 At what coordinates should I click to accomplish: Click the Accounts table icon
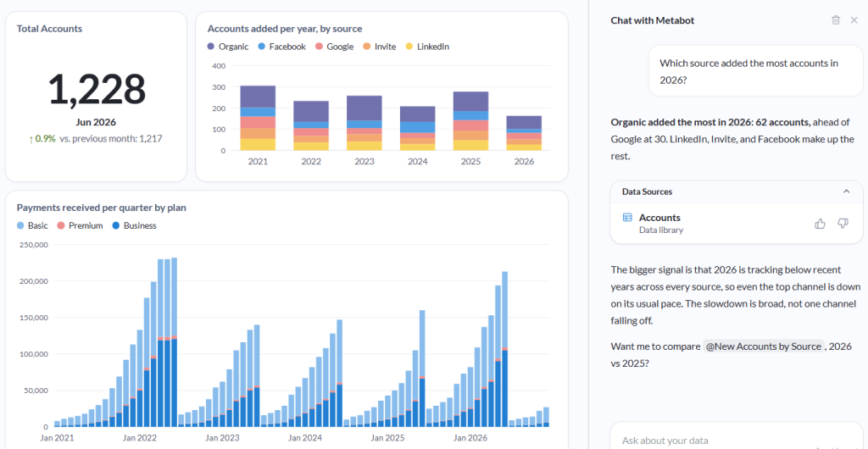(x=627, y=218)
